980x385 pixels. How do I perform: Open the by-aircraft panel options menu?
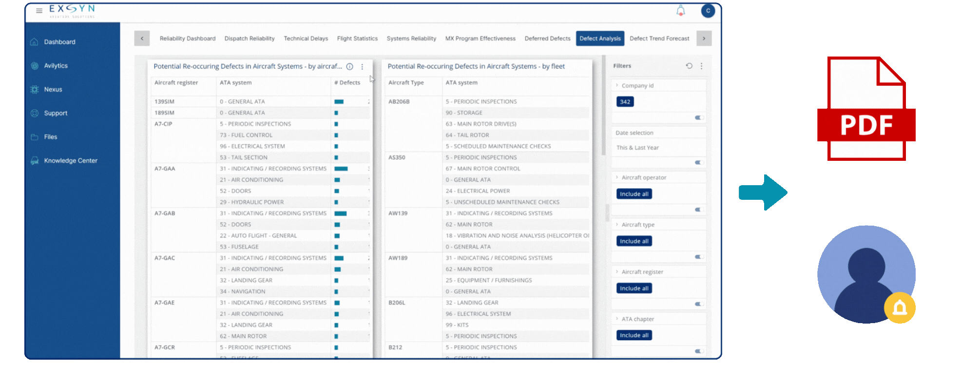coord(362,67)
